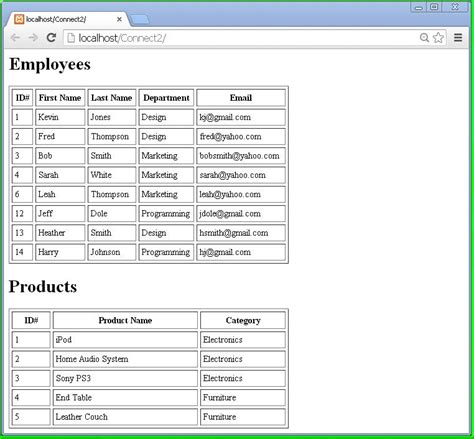474x439 pixels.
Task: Click the sarah@yahoo.com email cell
Action: [241, 175]
